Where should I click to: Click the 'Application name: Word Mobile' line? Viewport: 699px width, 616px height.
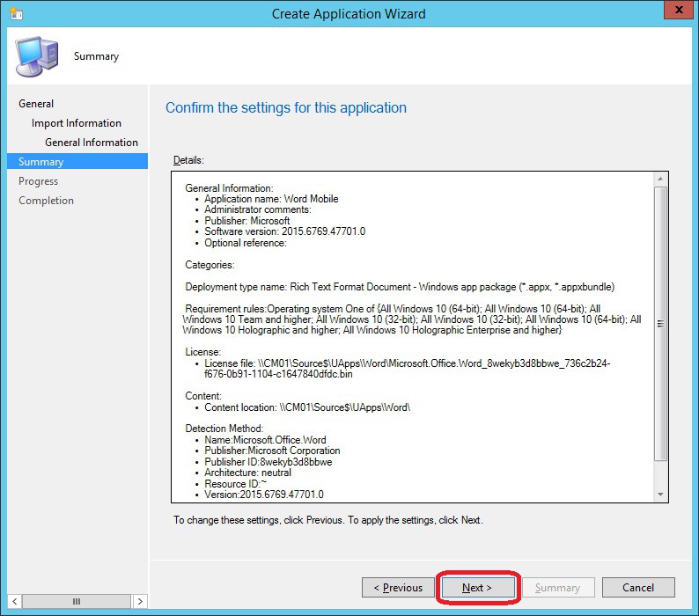(x=271, y=199)
